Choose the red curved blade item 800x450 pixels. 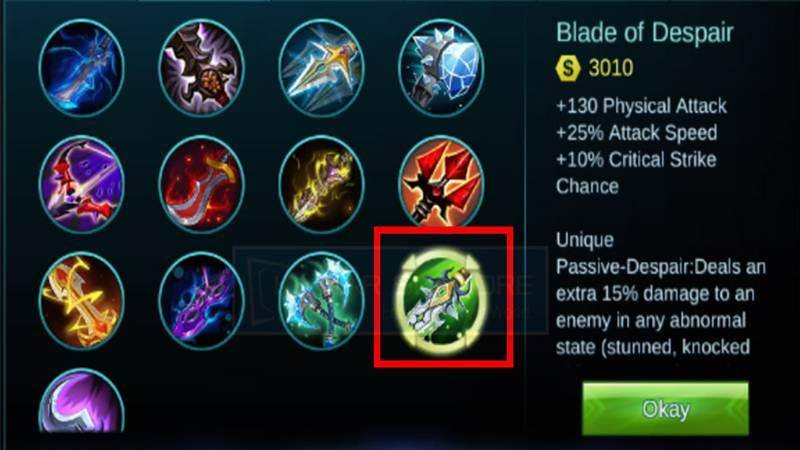(202, 184)
